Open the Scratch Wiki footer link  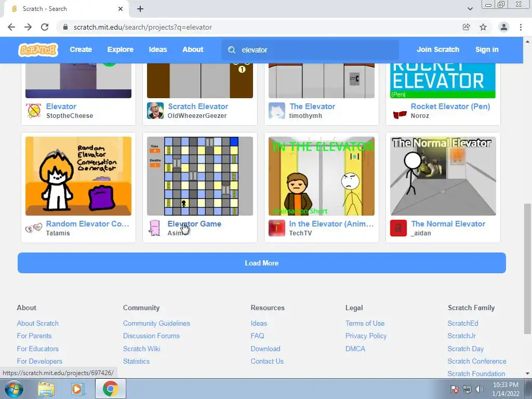coord(141,349)
